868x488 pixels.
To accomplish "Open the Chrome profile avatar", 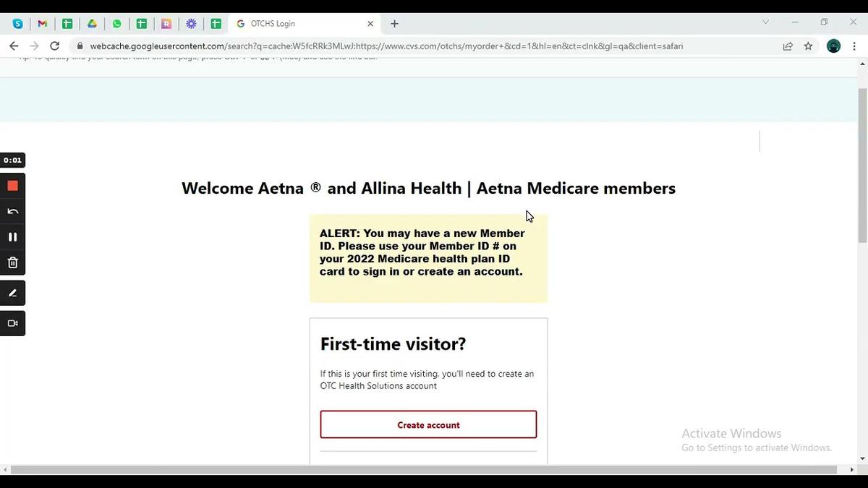I will click(x=833, y=46).
